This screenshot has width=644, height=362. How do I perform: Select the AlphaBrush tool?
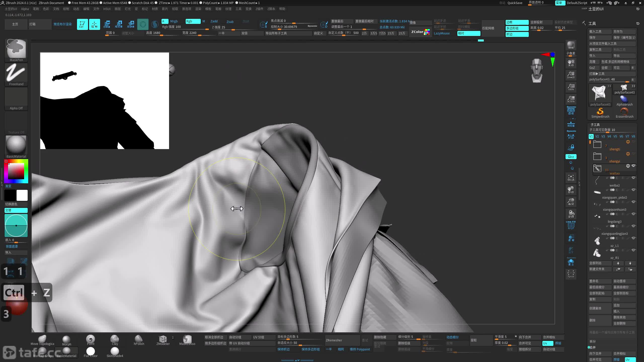pos(624,101)
